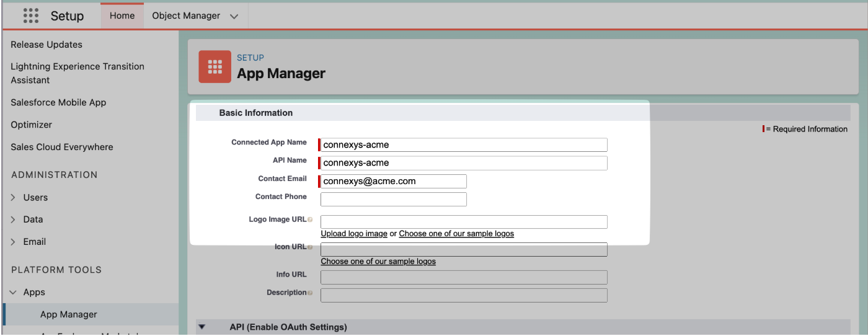Expand the Users tree section
The height and width of the screenshot is (336, 868).
(x=14, y=197)
